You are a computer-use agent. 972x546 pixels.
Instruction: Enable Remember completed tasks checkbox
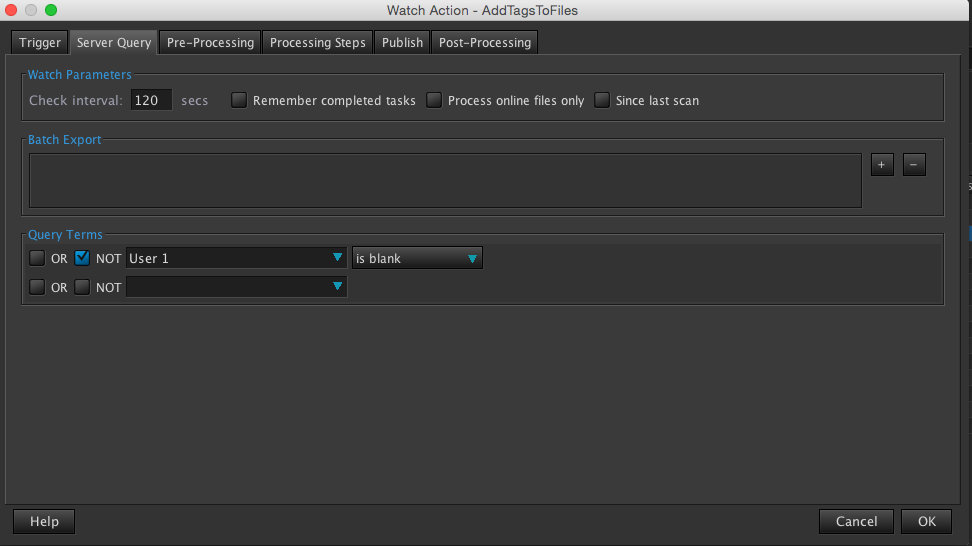239,100
